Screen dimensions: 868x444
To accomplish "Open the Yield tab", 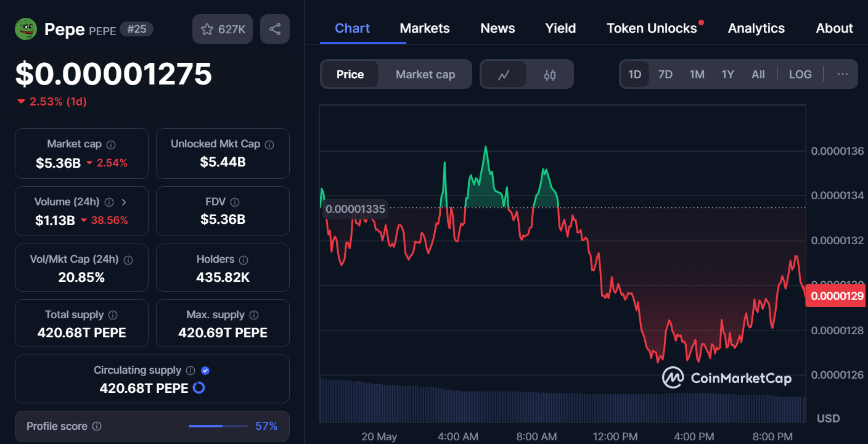I will (x=561, y=28).
